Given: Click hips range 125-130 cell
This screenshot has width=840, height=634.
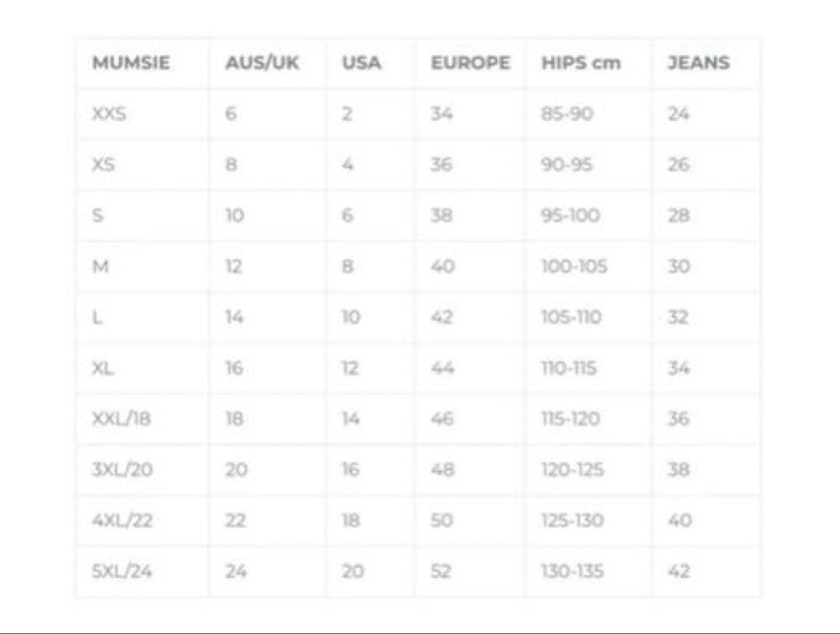Looking at the screenshot, I should pos(572,520).
